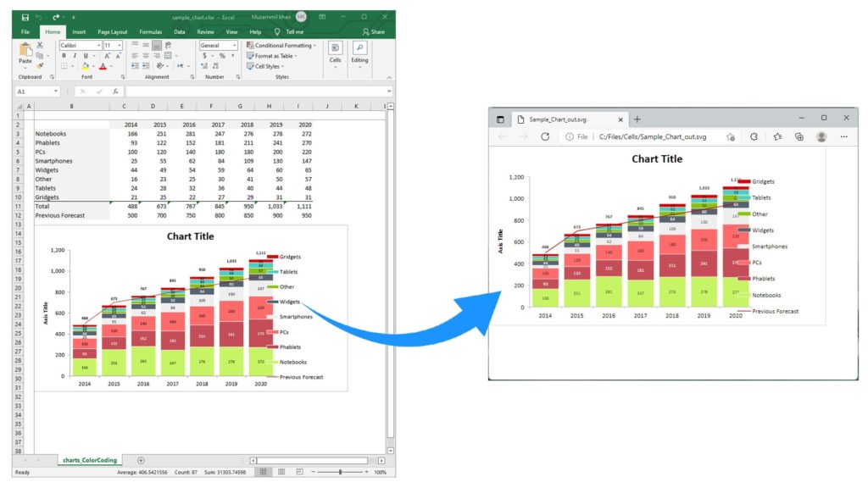The width and height of the screenshot is (868, 488).
Task: Click the Share button
Action: [x=376, y=31]
